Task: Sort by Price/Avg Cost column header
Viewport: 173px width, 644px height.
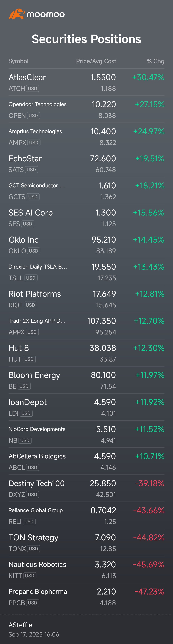Action: click(96, 61)
